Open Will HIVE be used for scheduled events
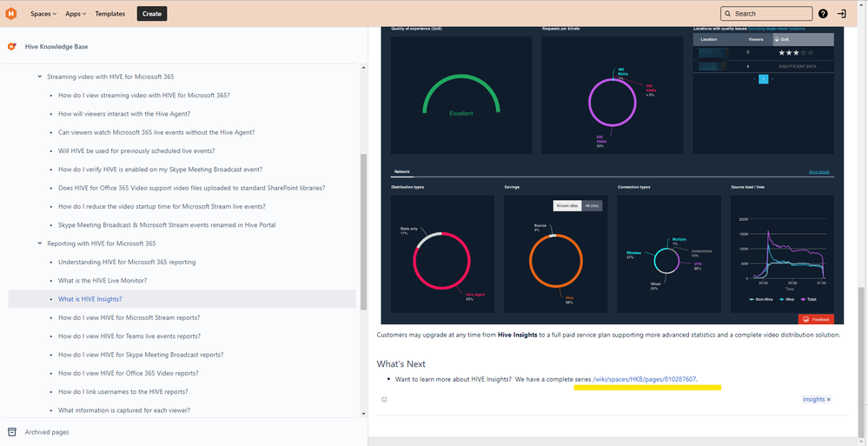Image resolution: width=868 pixels, height=446 pixels. point(136,150)
